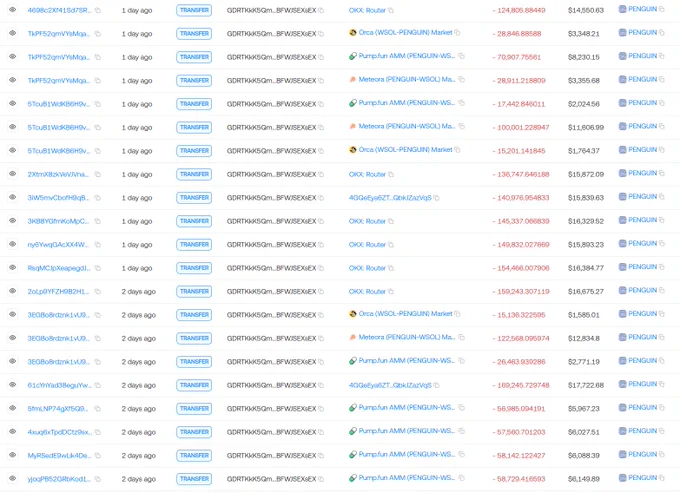Copy PENGUIN token address on $5,967.23 row

coord(662,407)
